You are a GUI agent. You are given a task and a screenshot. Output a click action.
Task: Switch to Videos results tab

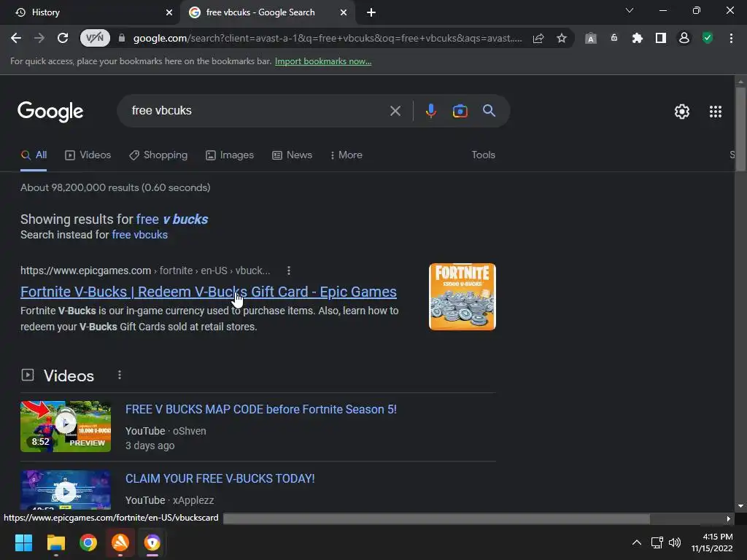tap(88, 155)
